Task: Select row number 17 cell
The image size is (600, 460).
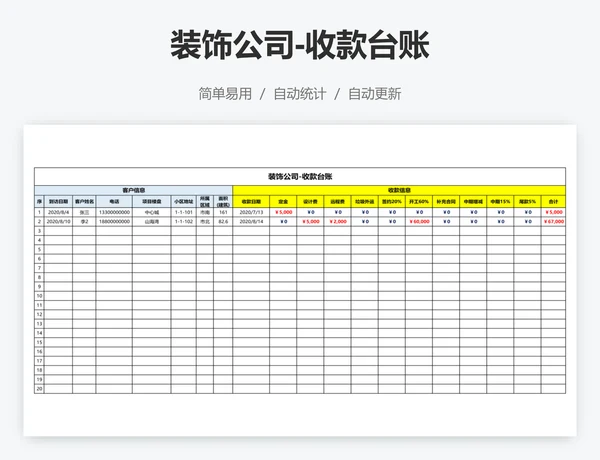Action: [x=39, y=361]
